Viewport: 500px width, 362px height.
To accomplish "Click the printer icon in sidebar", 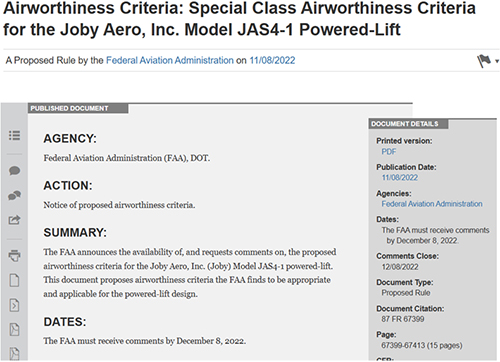I will tap(14, 256).
